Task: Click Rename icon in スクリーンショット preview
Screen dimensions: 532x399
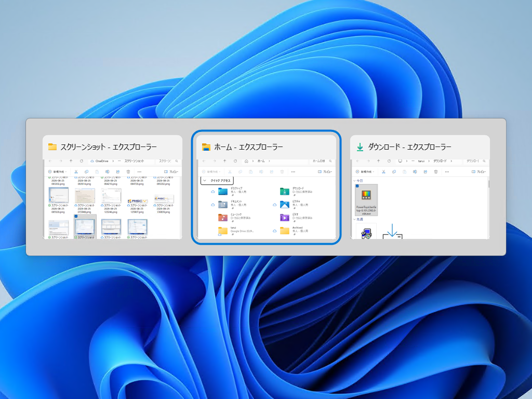Action: click(x=107, y=171)
